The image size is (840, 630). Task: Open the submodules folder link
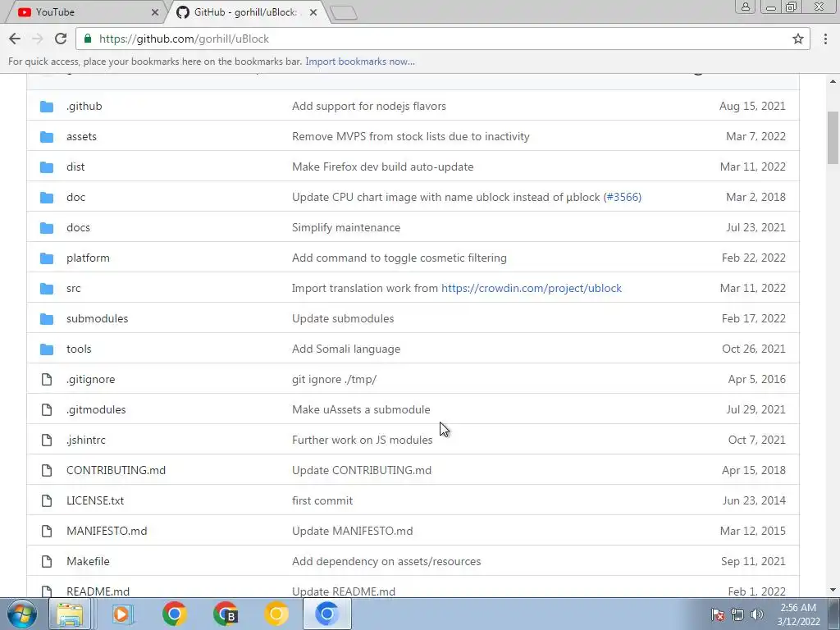click(97, 319)
